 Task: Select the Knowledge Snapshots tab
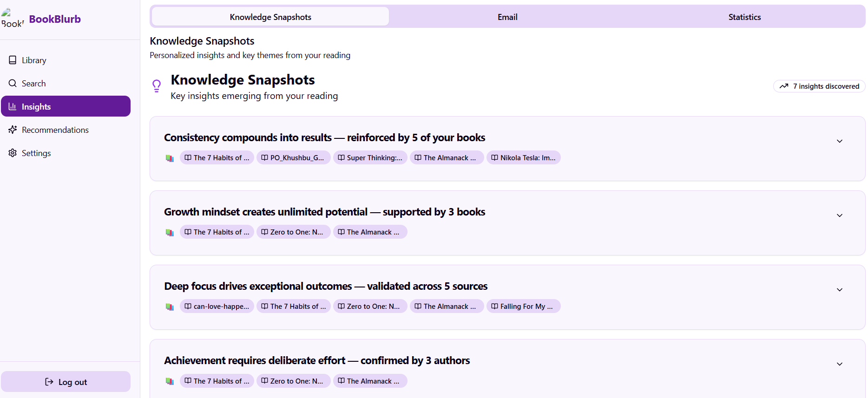[270, 17]
